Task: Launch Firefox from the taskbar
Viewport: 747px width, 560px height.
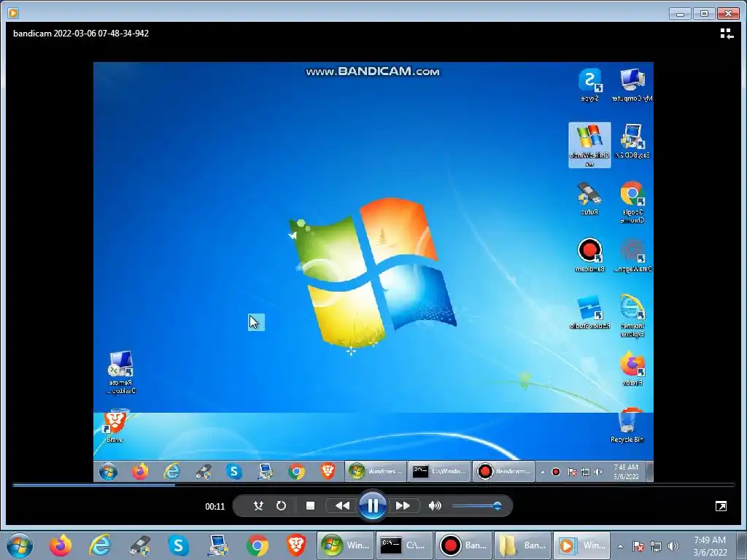Action: [x=61, y=545]
